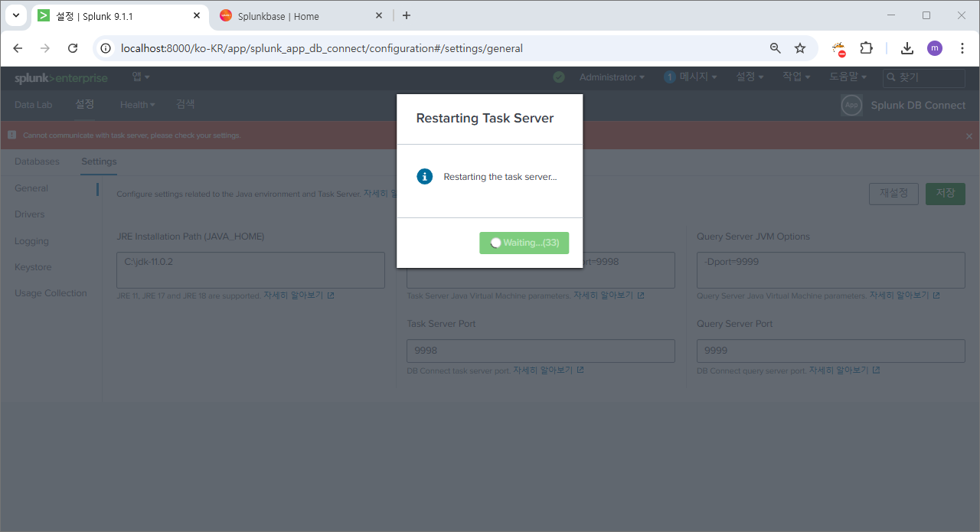Open the tab search dropdown in Chrome
Screen dimensions: 980x532
tap(15, 15)
